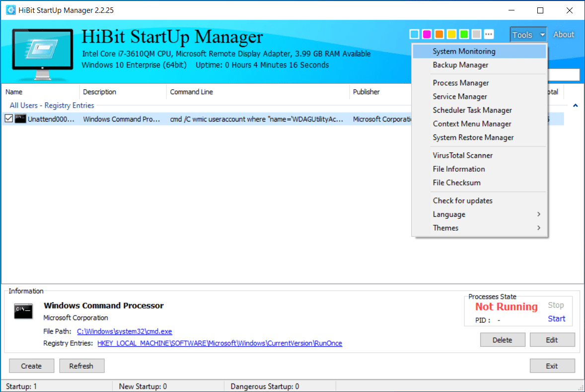The width and height of the screenshot is (585, 392).
Task: Click the HiBit app icon in title bar
Action: tap(11, 10)
